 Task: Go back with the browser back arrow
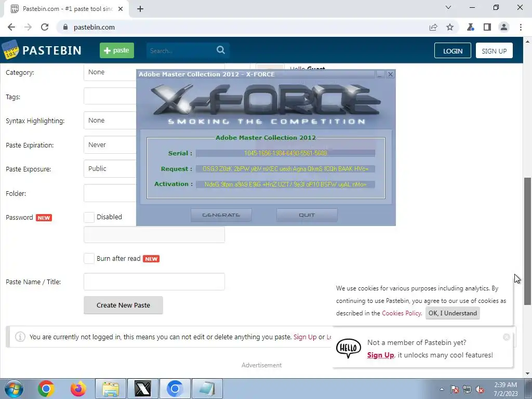(x=11, y=27)
